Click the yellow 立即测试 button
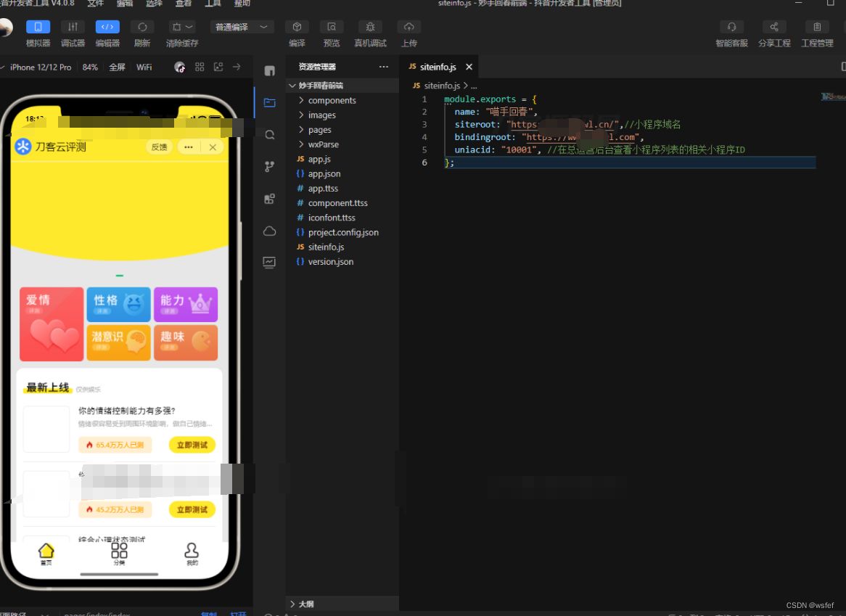This screenshot has height=616, width=846. pyautogui.click(x=192, y=445)
